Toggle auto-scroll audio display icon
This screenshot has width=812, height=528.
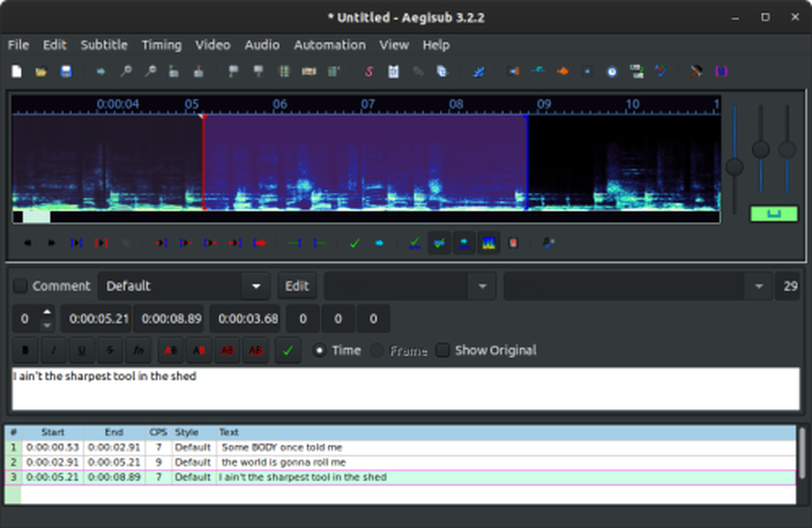point(464,243)
